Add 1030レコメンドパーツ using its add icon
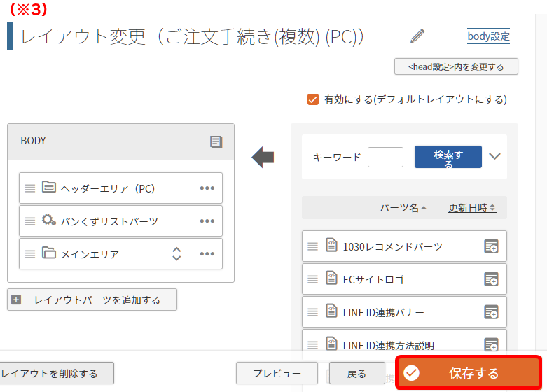Screen dimensions: 547x392 [491, 246]
